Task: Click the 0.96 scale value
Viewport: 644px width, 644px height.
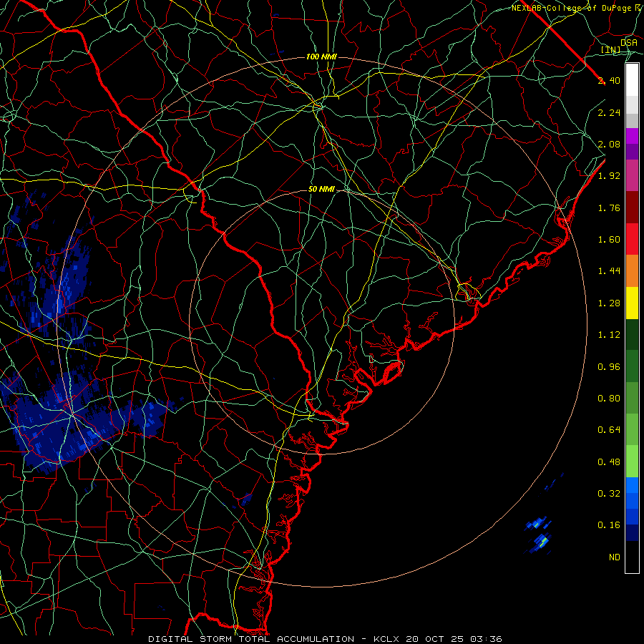Action: click(609, 367)
